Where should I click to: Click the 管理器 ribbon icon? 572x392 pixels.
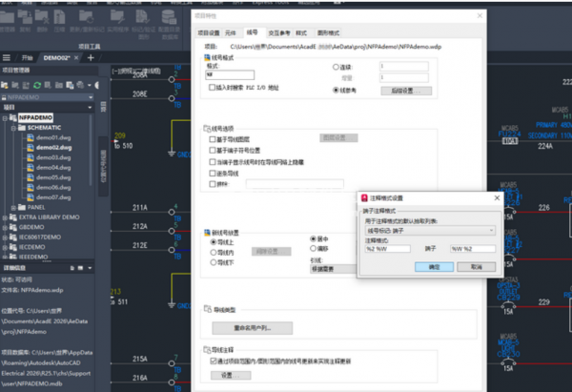coord(7,17)
